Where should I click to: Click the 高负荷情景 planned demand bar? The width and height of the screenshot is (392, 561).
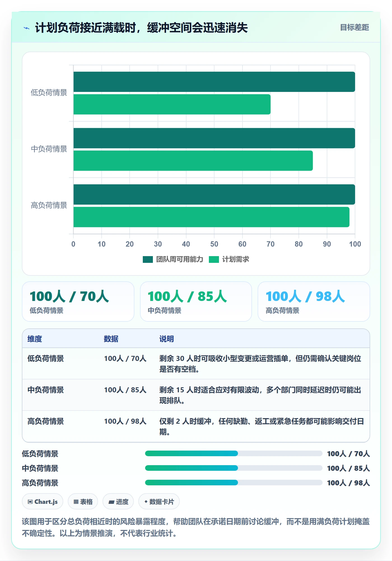(x=211, y=217)
